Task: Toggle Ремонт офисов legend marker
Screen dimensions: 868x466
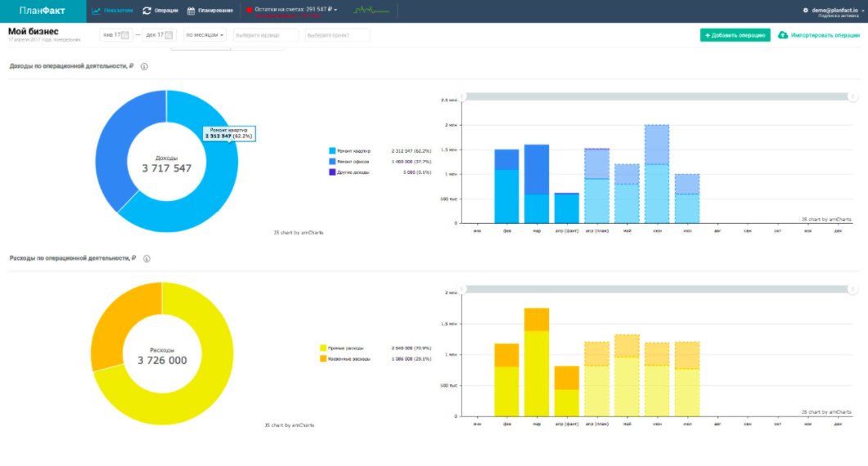Action: pos(332,162)
